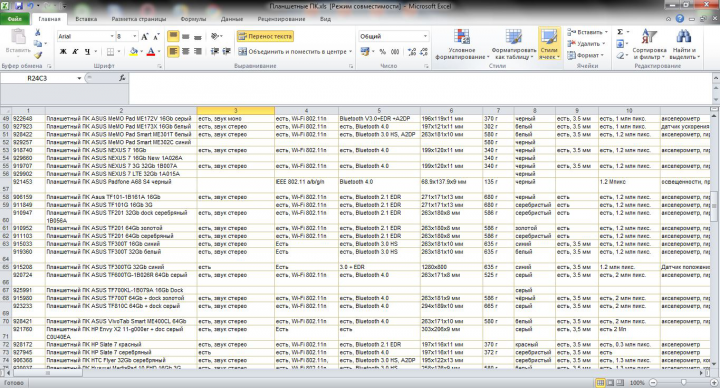Click the Удалить cells button
The image size is (720, 388).
point(586,44)
